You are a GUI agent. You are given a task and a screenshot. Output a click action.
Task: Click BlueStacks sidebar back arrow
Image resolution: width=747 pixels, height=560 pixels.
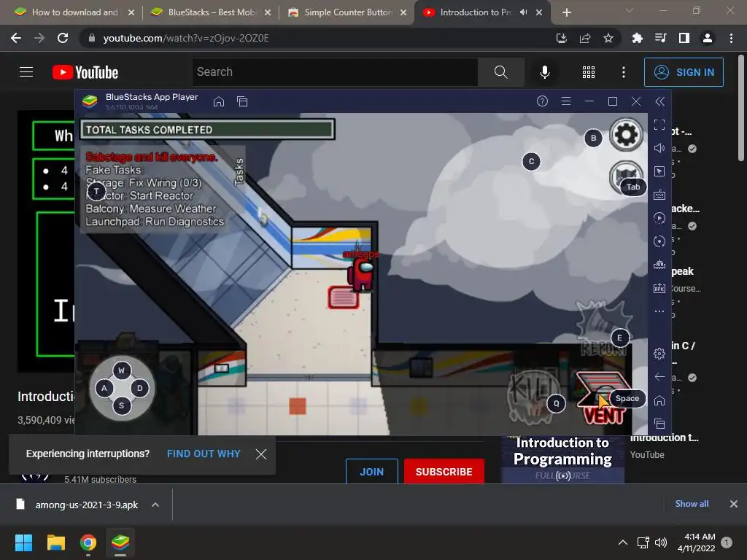(659, 377)
